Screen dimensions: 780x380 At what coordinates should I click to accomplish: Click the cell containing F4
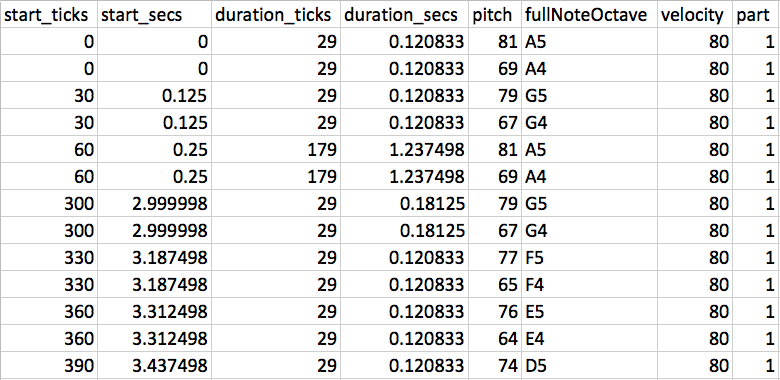coord(589,285)
